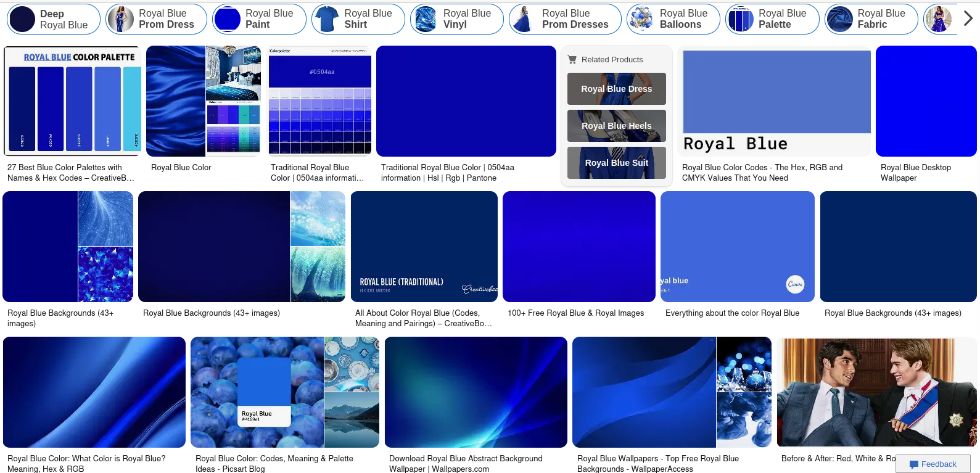This screenshot has width=980, height=473.
Task: Choose the "Royal Blue Balloons" suggestion chip
Action: click(673, 19)
